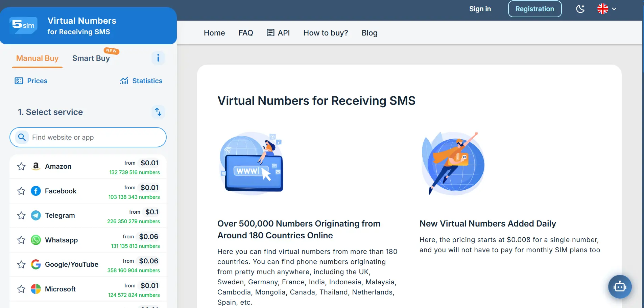Click the search magnifier icon

tap(22, 137)
